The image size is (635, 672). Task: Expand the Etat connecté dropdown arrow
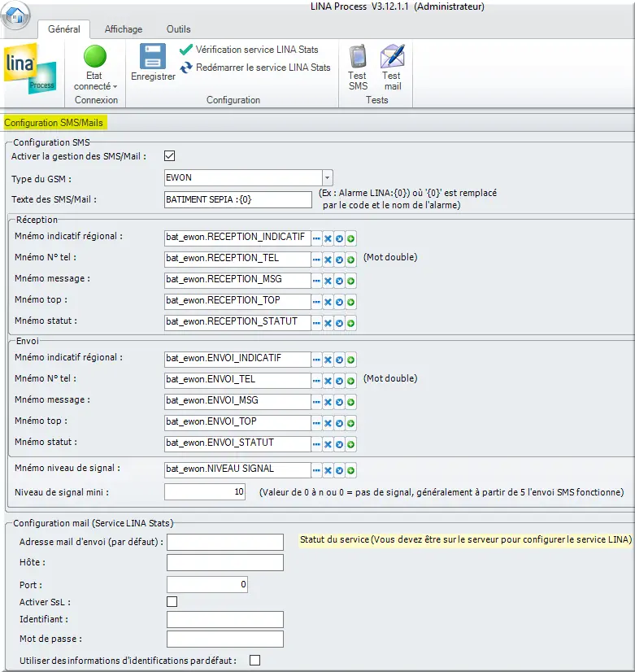(115, 86)
